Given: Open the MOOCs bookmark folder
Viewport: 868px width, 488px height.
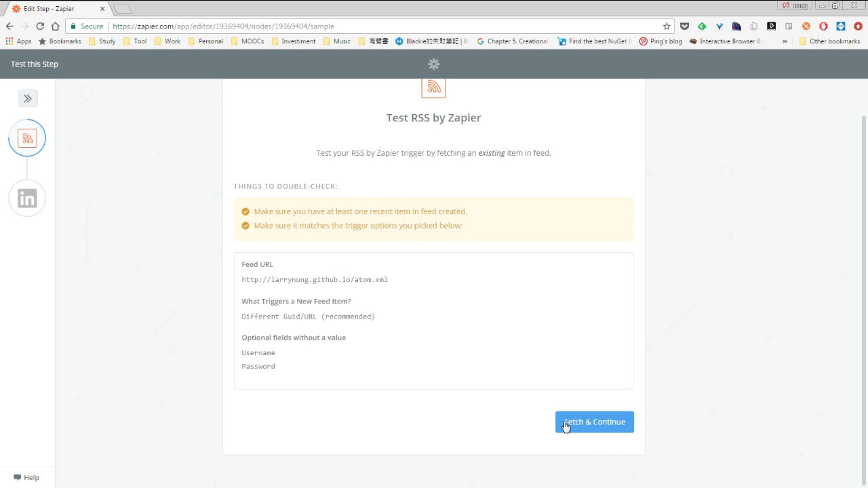Looking at the screenshot, I should click(x=247, y=41).
